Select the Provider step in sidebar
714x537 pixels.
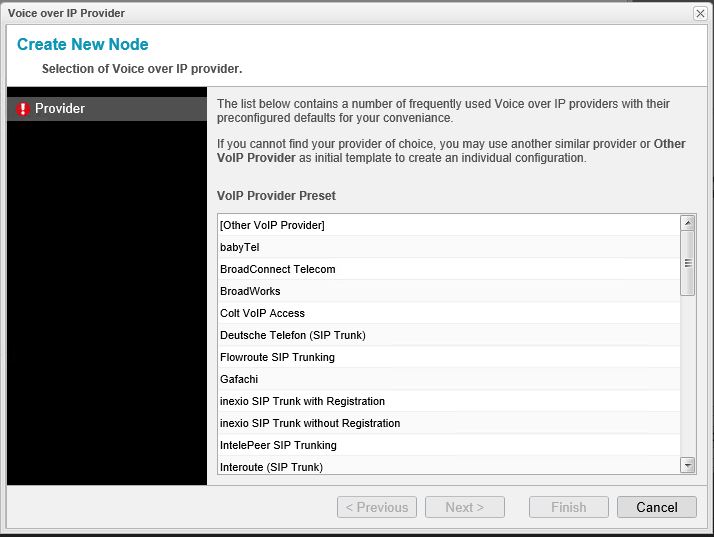point(60,109)
